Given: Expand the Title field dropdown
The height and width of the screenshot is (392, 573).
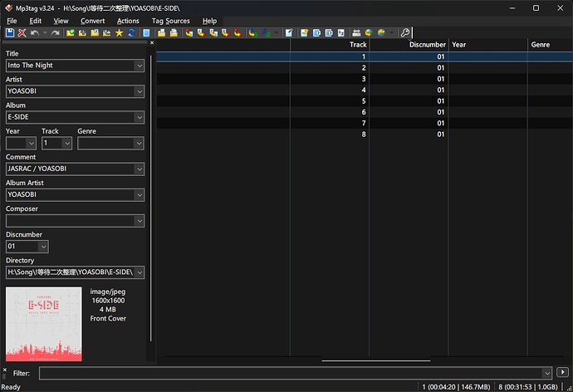Looking at the screenshot, I should (140, 66).
